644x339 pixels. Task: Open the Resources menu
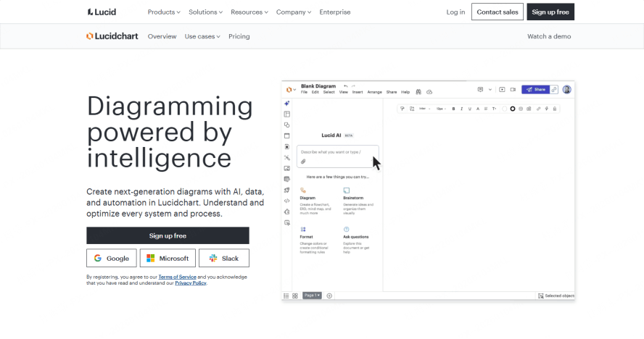pos(249,12)
